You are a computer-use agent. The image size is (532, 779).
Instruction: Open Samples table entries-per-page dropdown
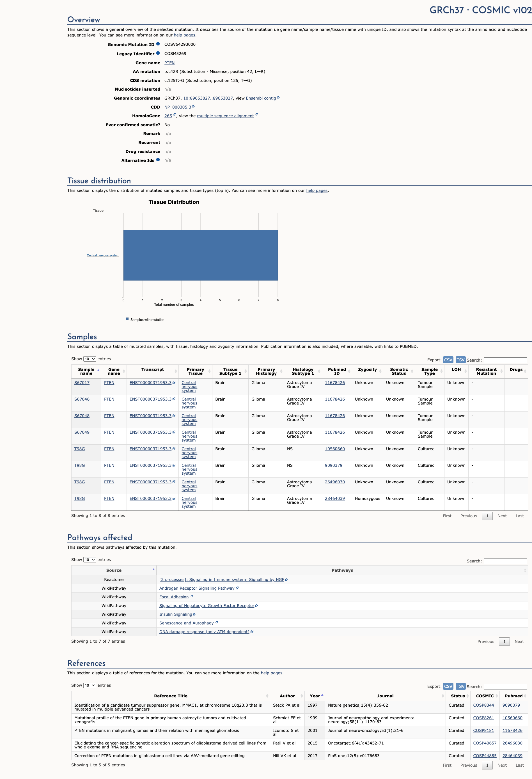pyautogui.click(x=90, y=359)
